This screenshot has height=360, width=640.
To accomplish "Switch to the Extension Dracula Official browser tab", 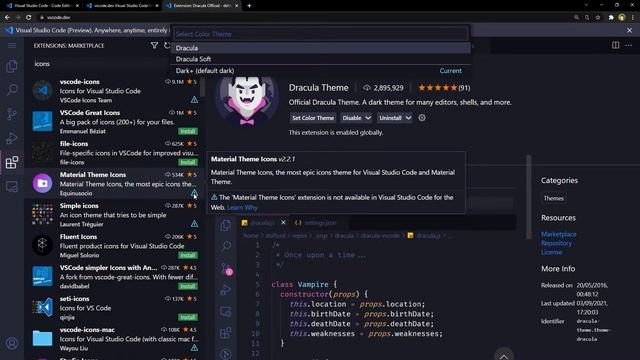I will pos(202,6).
